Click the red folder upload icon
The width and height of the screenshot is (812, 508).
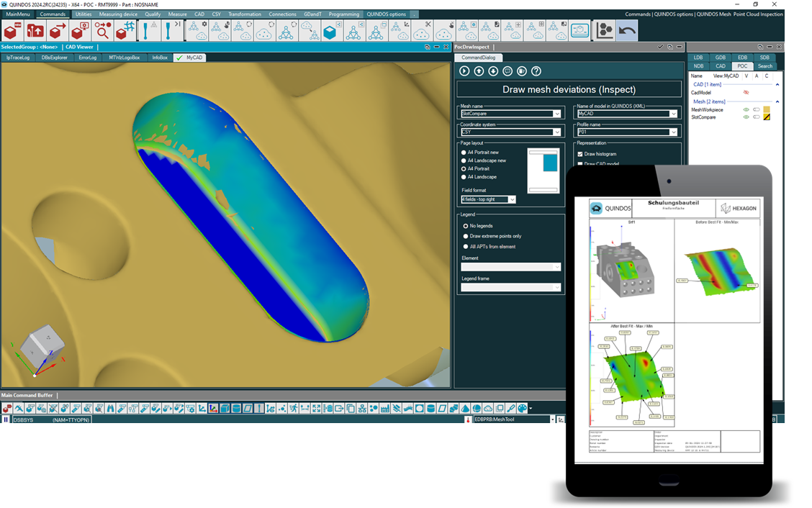pyautogui.click(x=35, y=31)
